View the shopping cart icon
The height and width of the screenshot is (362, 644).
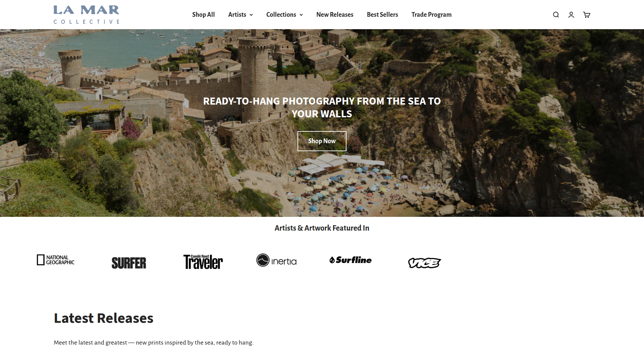(x=587, y=15)
